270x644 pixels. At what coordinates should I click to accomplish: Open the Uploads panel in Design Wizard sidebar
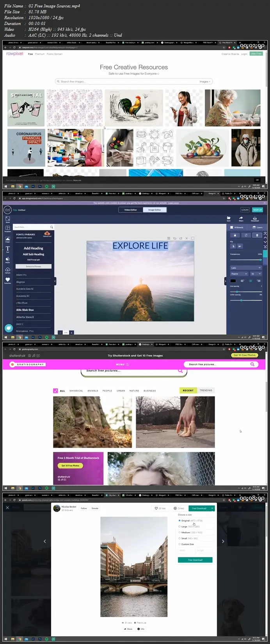(8, 270)
